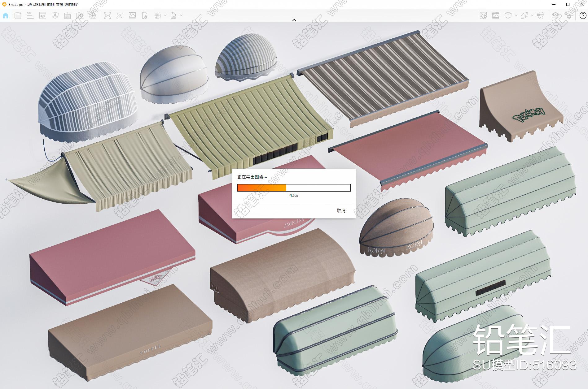This screenshot has height=389, width=588.
Task: Open the custom asset editor icon
Action: point(80,15)
